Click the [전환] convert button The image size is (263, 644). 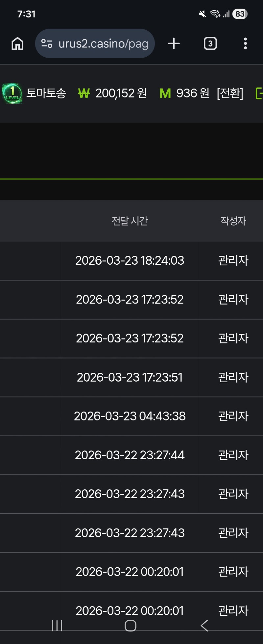[230, 94]
